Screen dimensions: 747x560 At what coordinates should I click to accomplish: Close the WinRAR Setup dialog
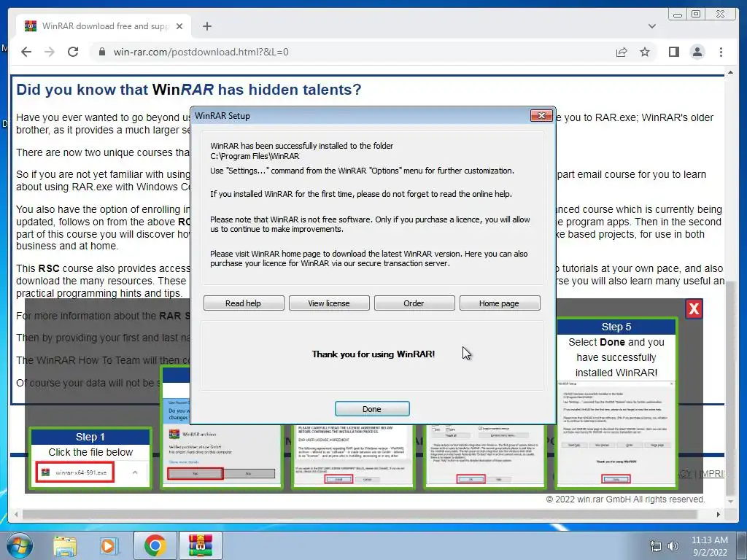[541, 116]
